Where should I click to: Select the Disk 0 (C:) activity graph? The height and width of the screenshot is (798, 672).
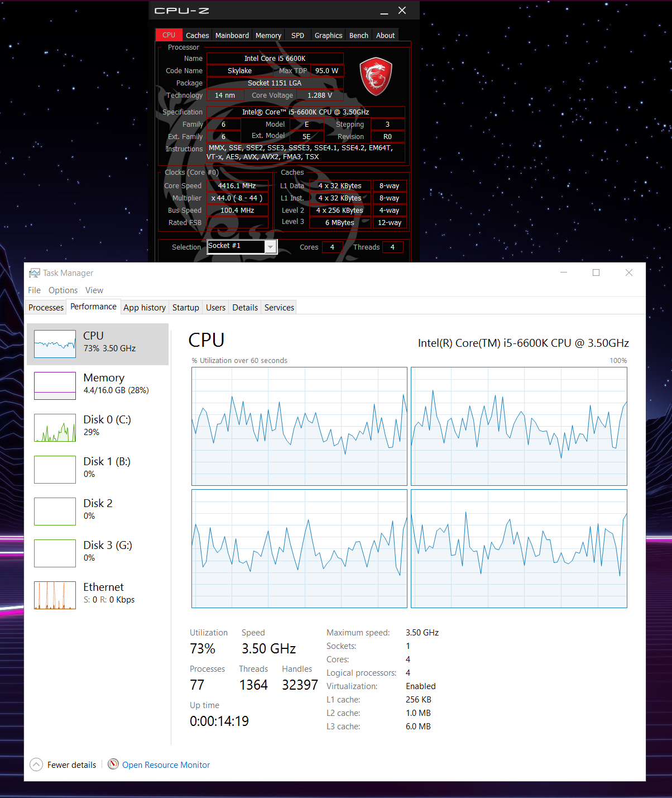tap(55, 428)
